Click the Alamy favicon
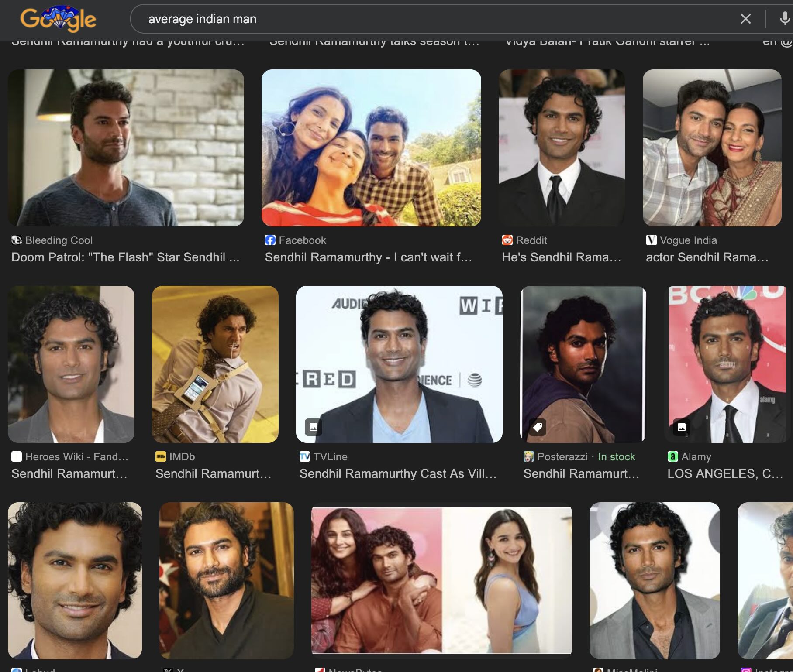The height and width of the screenshot is (672, 793). tap(673, 456)
